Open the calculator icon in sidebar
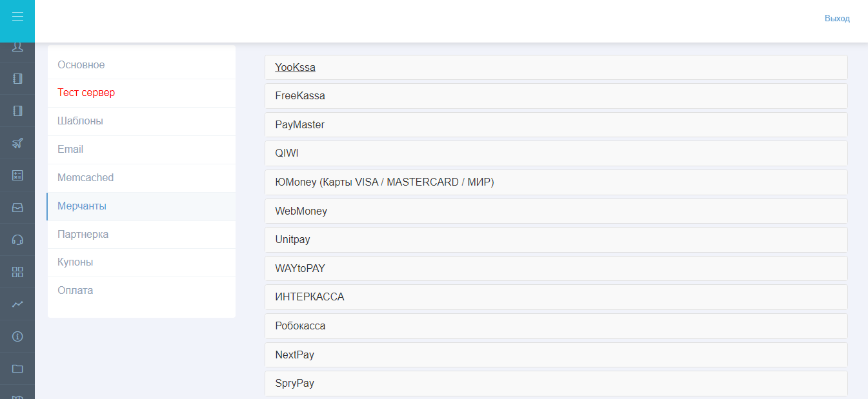The height and width of the screenshot is (399, 868). point(17,175)
